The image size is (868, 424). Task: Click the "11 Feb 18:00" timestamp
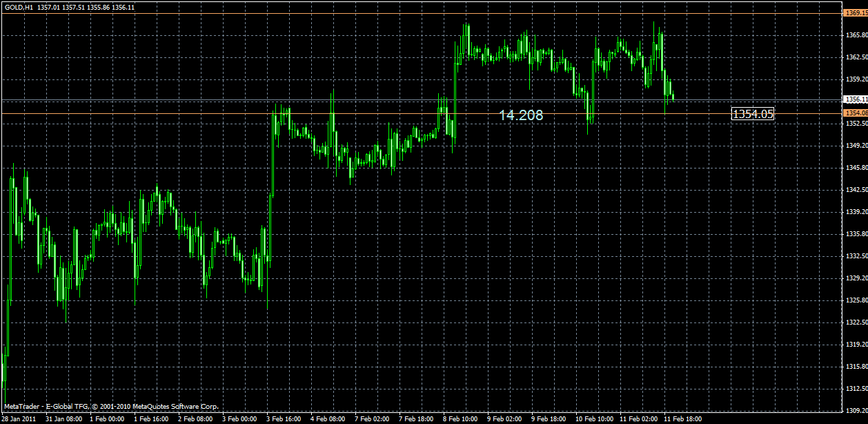684,418
